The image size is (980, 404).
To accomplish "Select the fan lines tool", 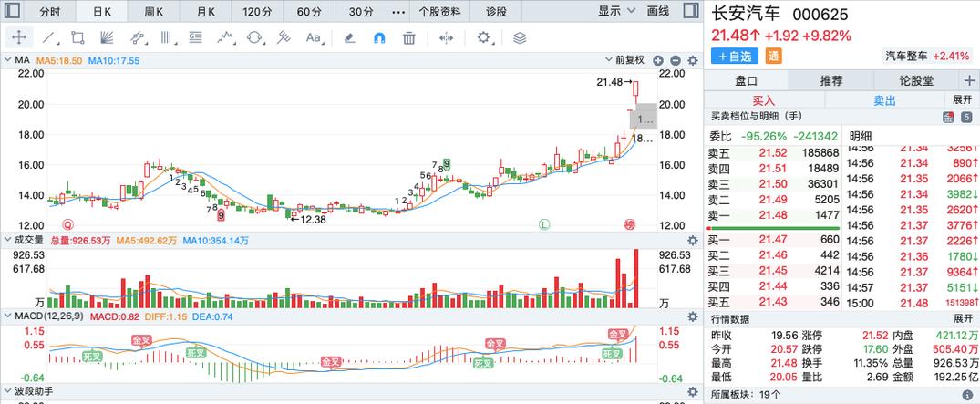I will pyautogui.click(x=108, y=37).
